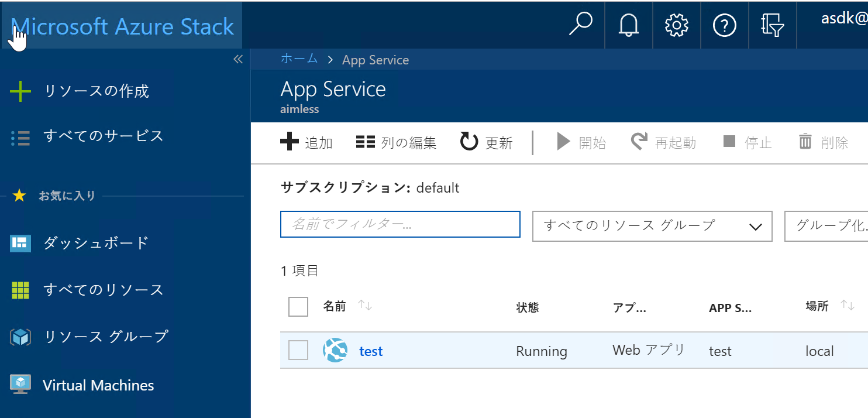This screenshot has width=868, height=418.
Task: Open the search magnifier icon in top bar
Action: coord(580,25)
